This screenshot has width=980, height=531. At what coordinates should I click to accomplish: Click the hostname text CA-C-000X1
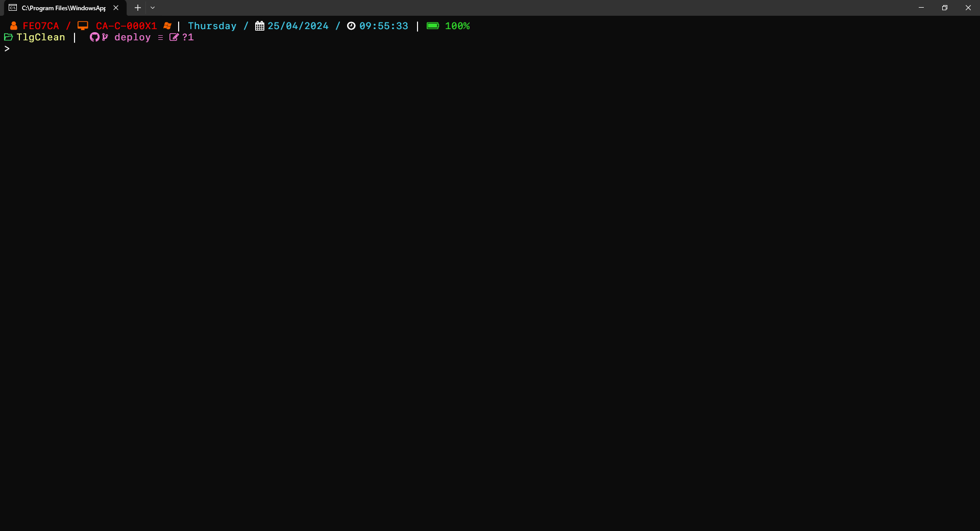click(x=127, y=26)
